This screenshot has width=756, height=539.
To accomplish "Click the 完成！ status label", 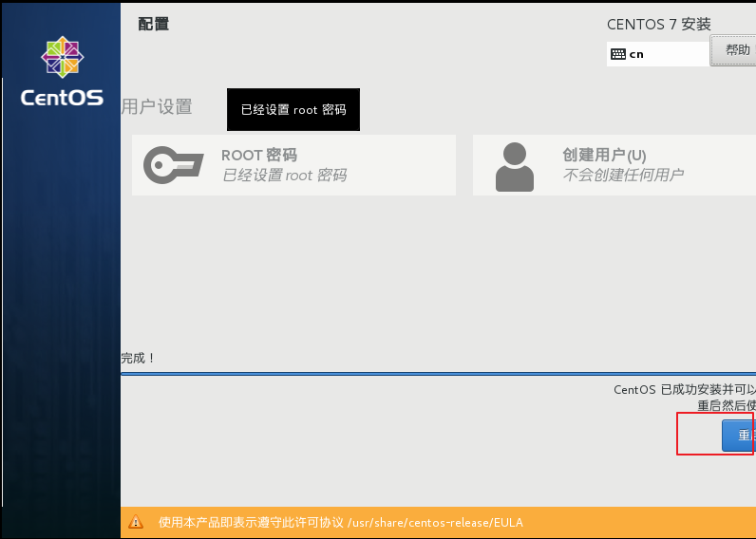I will [x=139, y=358].
